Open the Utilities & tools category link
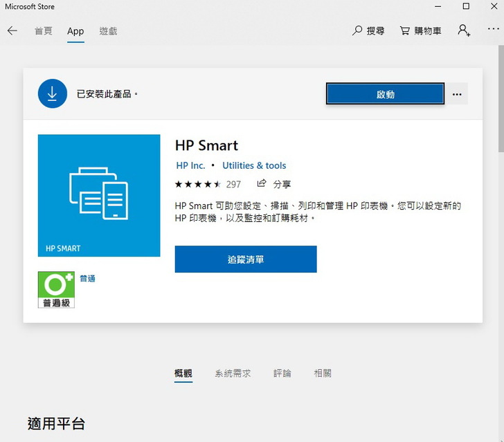 click(x=254, y=165)
